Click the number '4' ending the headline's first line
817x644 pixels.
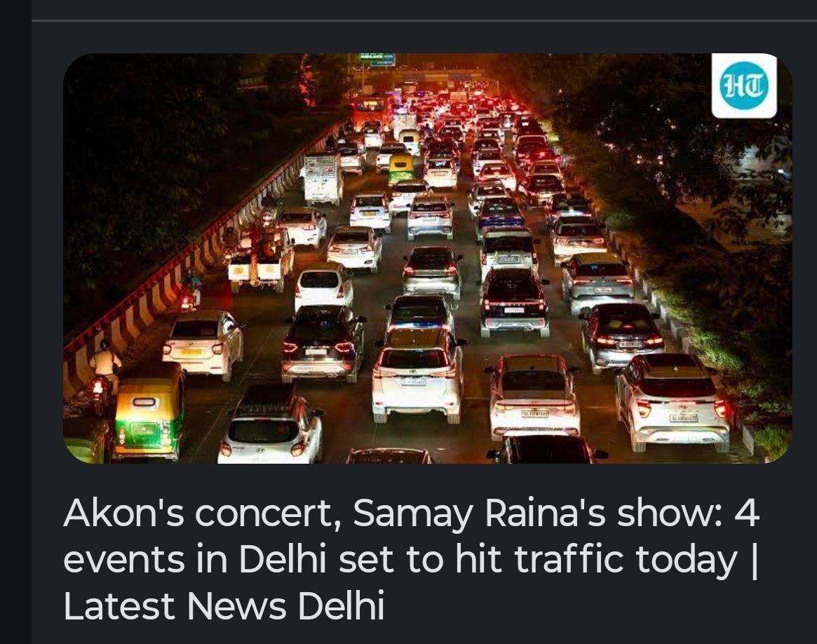747,513
